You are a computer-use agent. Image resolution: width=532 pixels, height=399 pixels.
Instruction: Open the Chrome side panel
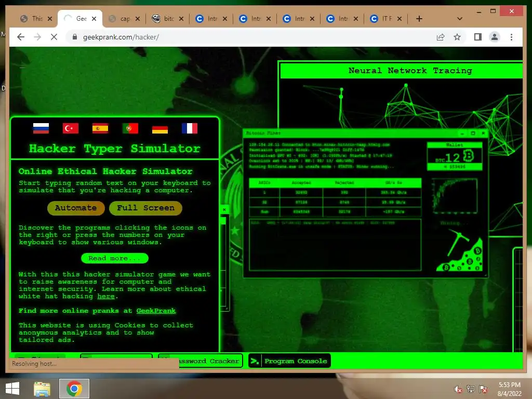click(x=478, y=37)
